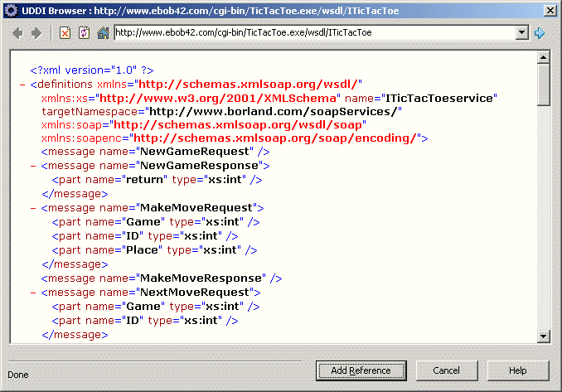Click the Game part under MakeMoveRequest

tap(156, 222)
